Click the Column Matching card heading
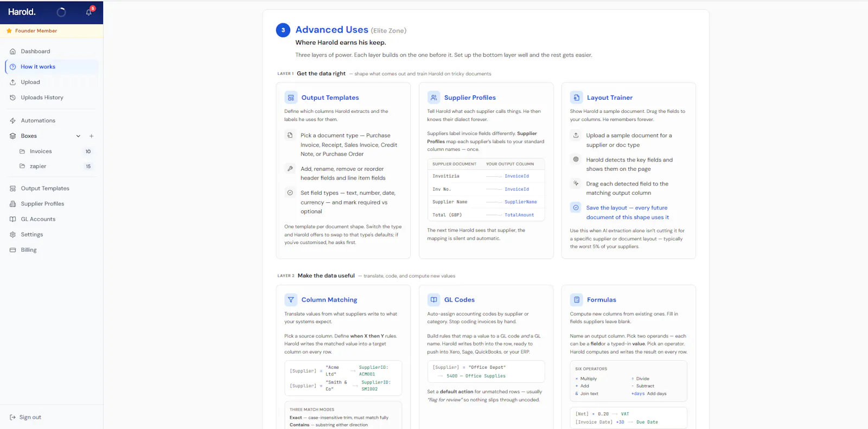 click(329, 300)
